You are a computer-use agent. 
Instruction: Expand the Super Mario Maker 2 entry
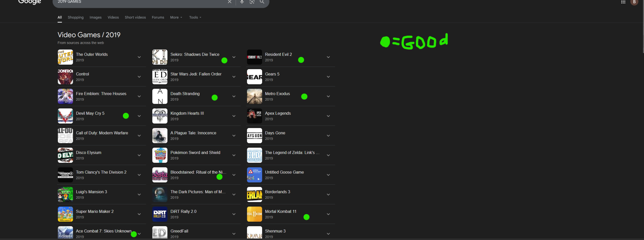click(x=139, y=214)
